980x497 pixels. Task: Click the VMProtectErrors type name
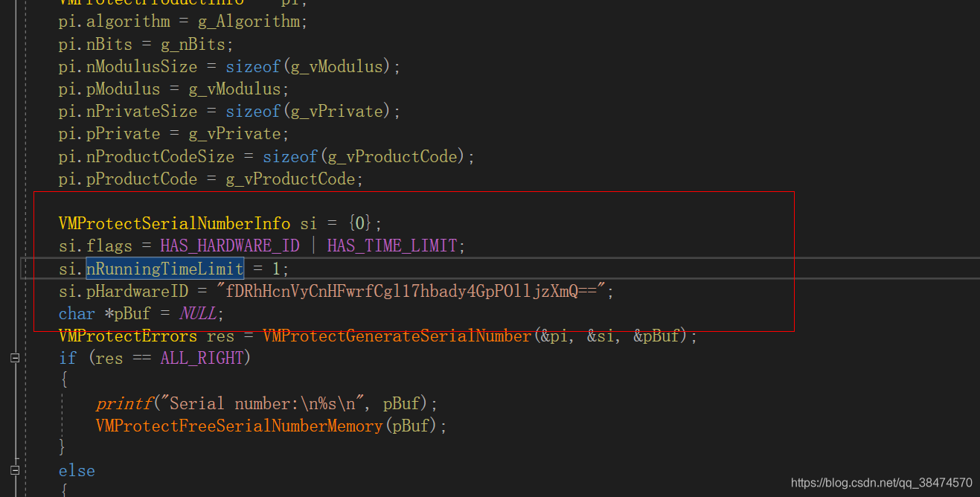127,336
